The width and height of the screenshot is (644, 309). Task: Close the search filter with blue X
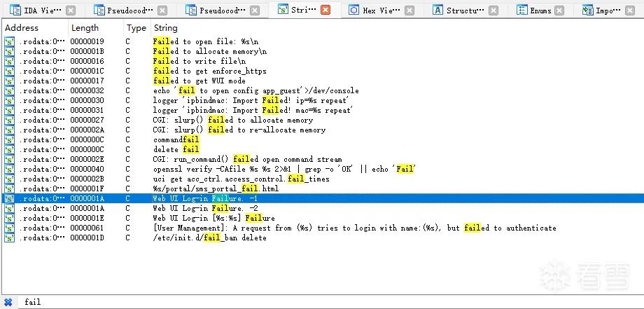pyautogui.click(x=8, y=302)
